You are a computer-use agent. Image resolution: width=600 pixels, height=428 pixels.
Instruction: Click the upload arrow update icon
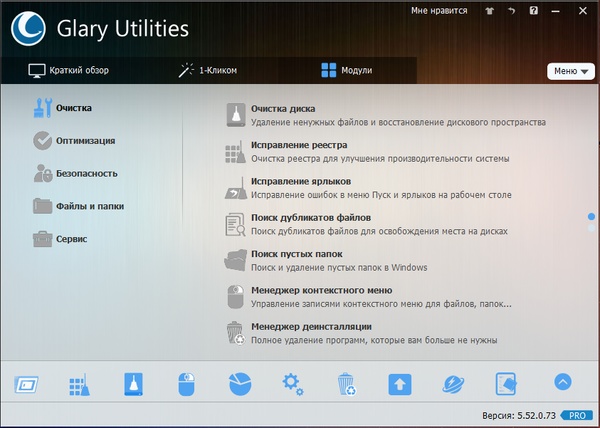click(x=400, y=384)
